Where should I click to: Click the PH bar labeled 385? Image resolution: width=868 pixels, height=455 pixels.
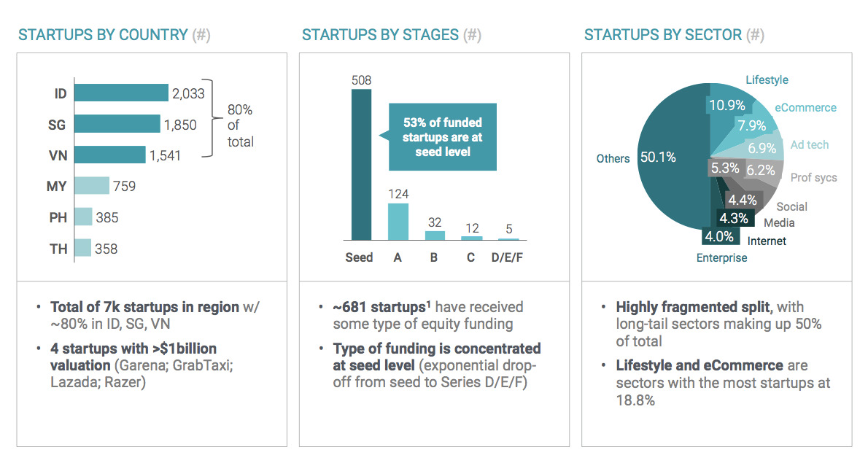coord(83,217)
